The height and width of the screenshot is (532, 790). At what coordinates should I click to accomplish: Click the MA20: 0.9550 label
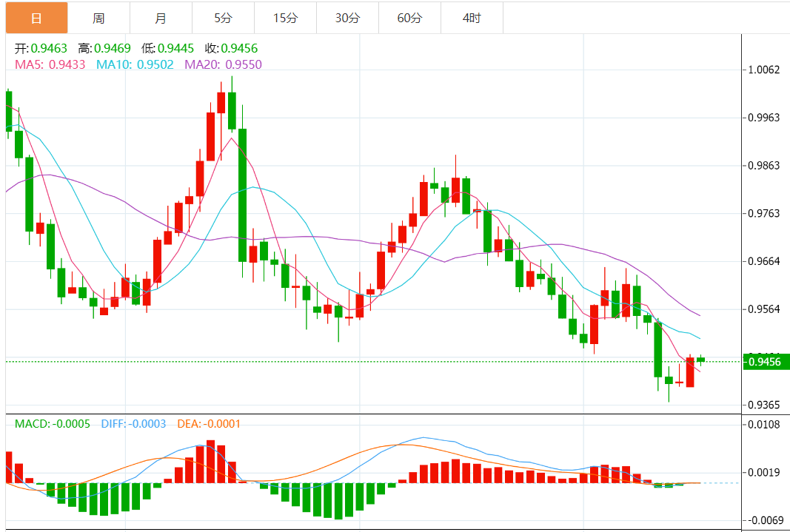[223, 64]
